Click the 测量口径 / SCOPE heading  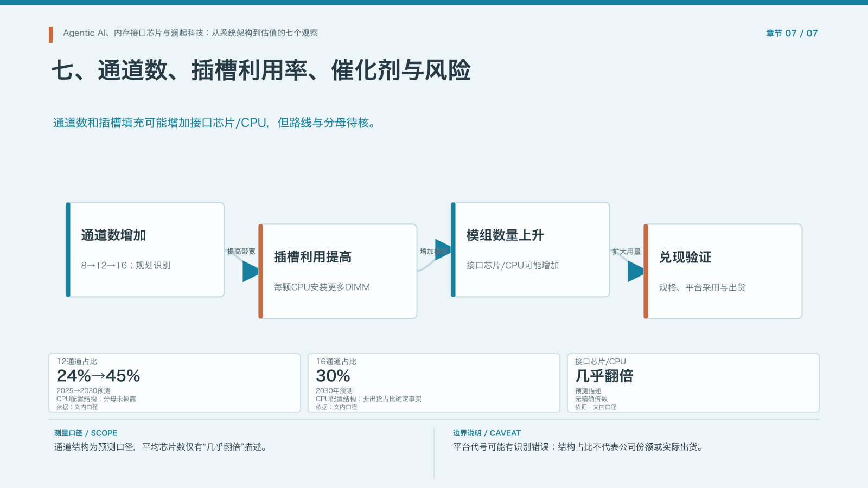[86, 433]
